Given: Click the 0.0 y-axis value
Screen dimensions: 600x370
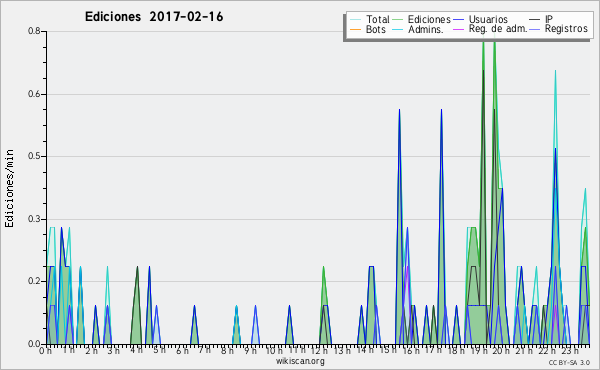Looking at the screenshot, I should (34, 344).
